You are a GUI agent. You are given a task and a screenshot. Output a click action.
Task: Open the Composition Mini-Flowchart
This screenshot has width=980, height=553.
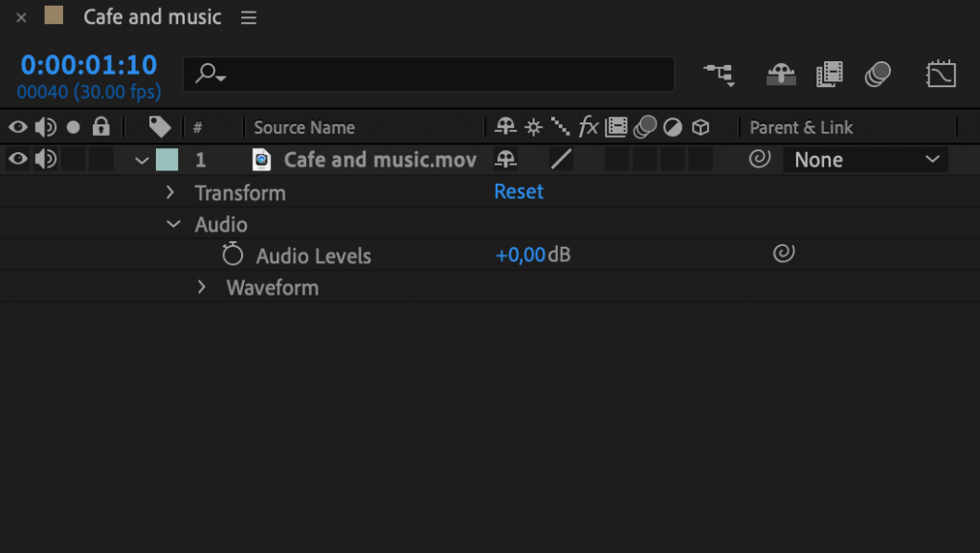(719, 73)
